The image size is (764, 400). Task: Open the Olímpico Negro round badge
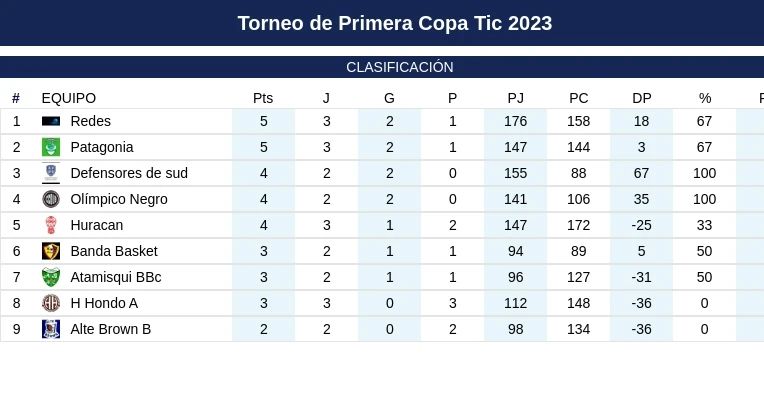pos(51,199)
